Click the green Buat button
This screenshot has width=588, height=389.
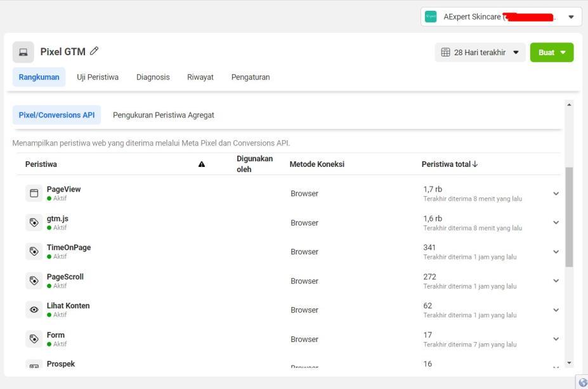(551, 53)
